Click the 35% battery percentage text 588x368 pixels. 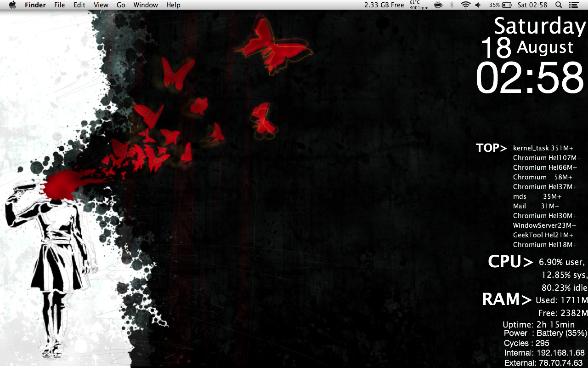[494, 5]
